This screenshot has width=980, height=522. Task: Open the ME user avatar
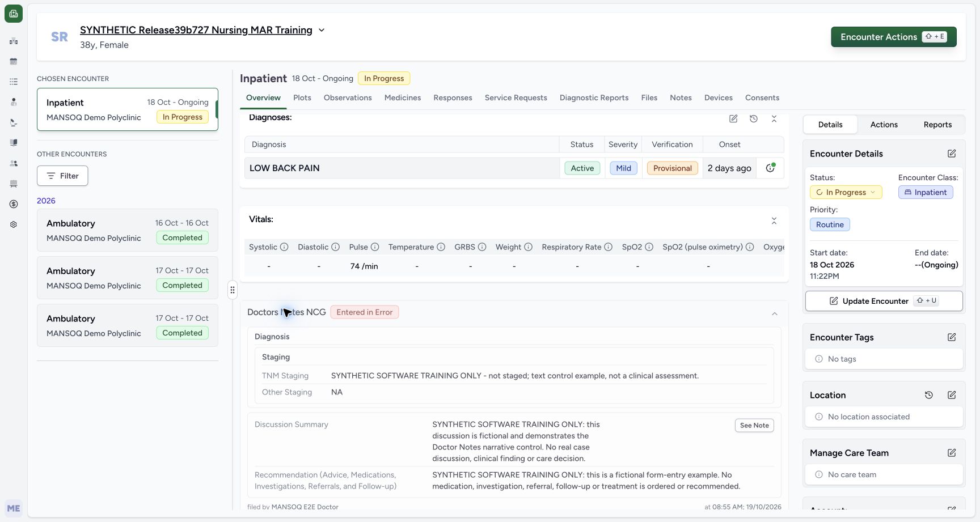tap(14, 508)
